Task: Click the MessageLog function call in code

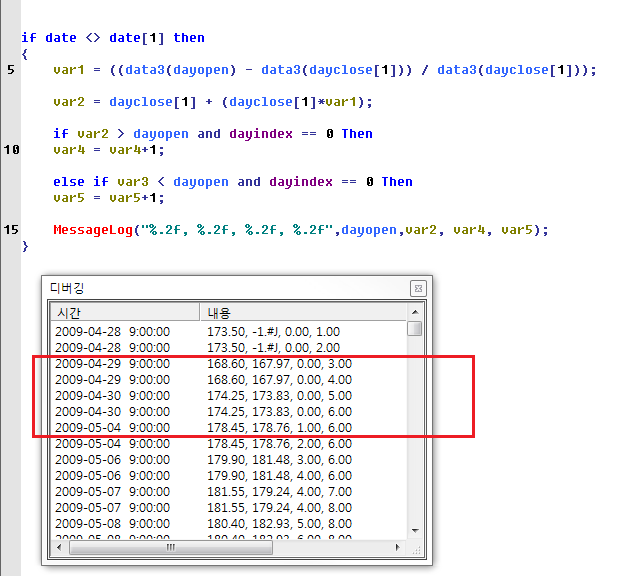Action: click(x=92, y=230)
